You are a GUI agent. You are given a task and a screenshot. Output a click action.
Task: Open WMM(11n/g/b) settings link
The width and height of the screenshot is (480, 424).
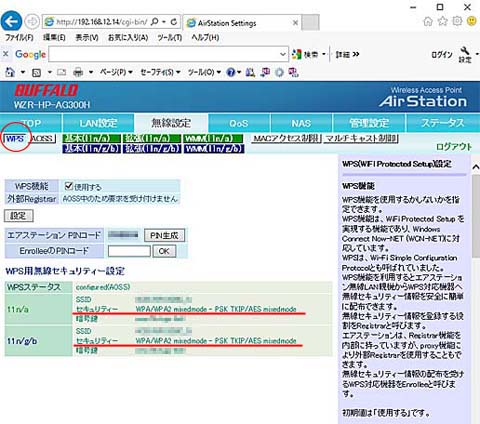pyautogui.click(x=214, y=149)
